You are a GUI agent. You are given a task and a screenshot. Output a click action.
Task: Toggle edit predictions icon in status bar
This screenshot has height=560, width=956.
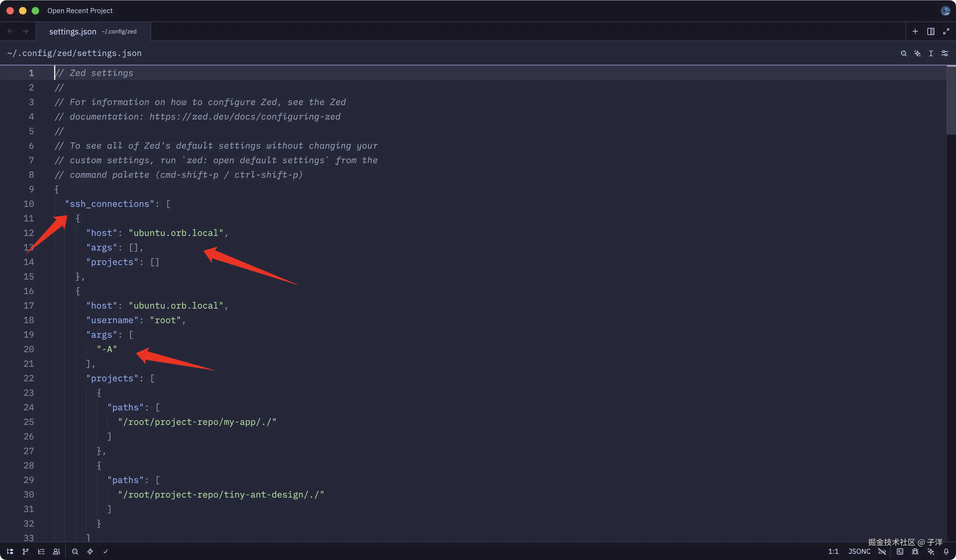click(882, 551)
